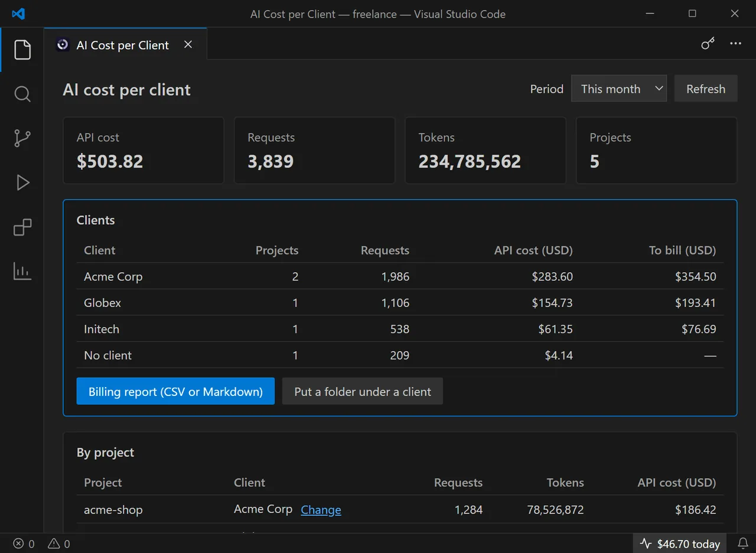Click the $46.70 today status bar item

pyautogui.click(x=680, y=544)
